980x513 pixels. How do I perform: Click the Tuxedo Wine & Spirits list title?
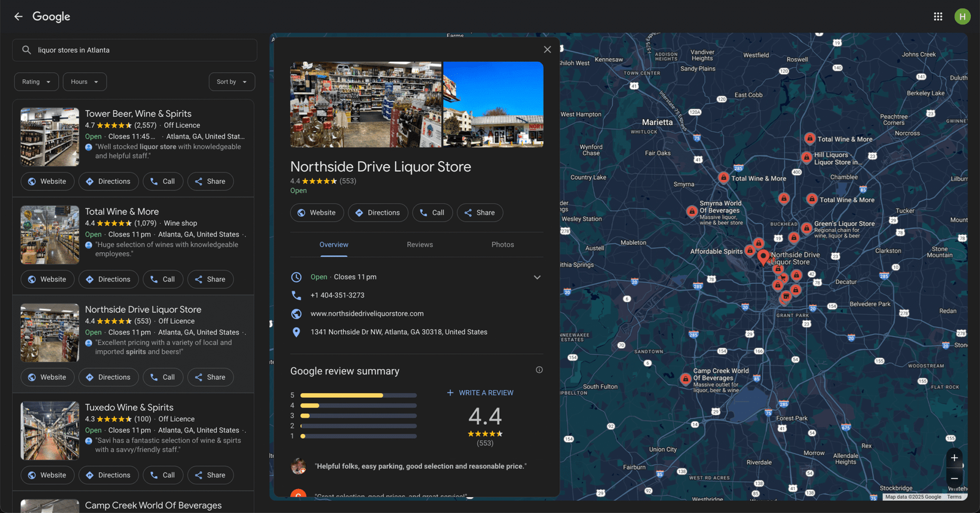click(x=129, y=408)
